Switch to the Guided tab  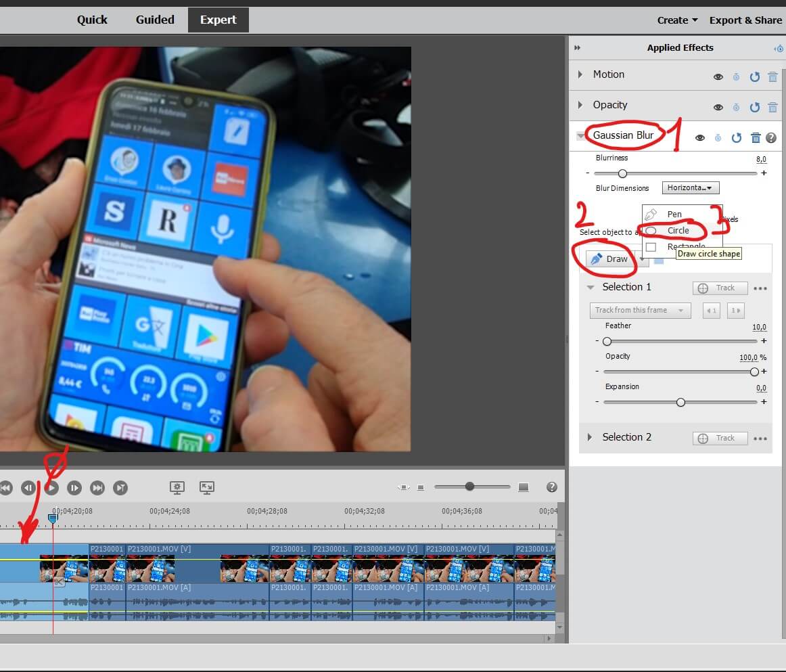tap(155, 20)
